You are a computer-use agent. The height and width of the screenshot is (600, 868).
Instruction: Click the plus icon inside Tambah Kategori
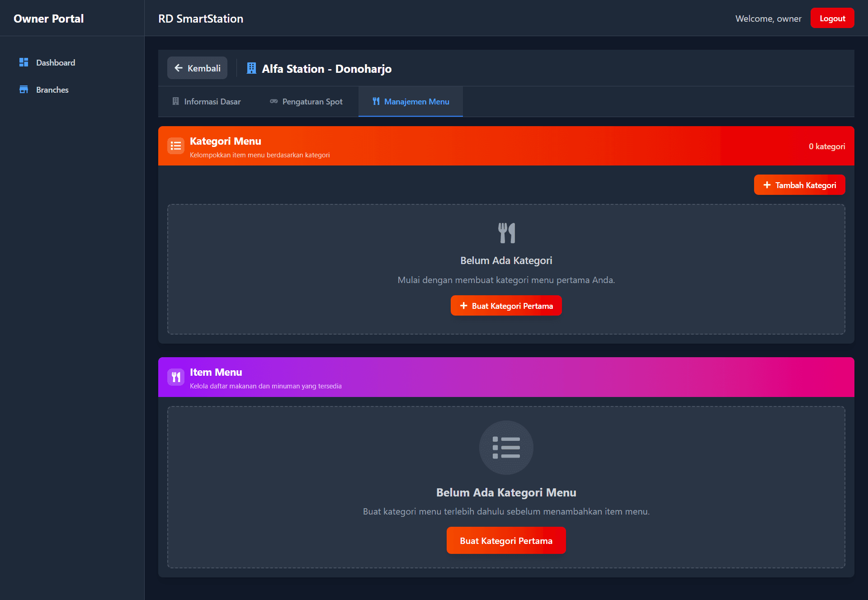tap(767, 185)
